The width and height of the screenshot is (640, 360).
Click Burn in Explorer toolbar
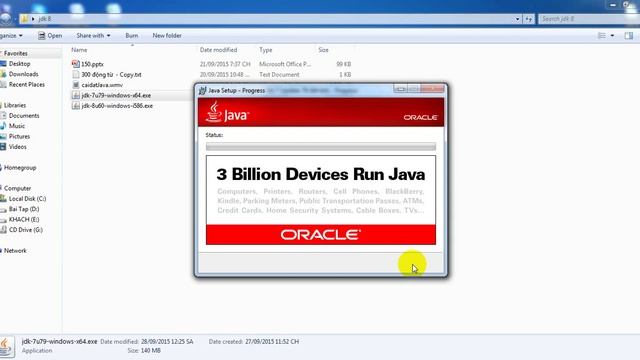tap(131, 36)
